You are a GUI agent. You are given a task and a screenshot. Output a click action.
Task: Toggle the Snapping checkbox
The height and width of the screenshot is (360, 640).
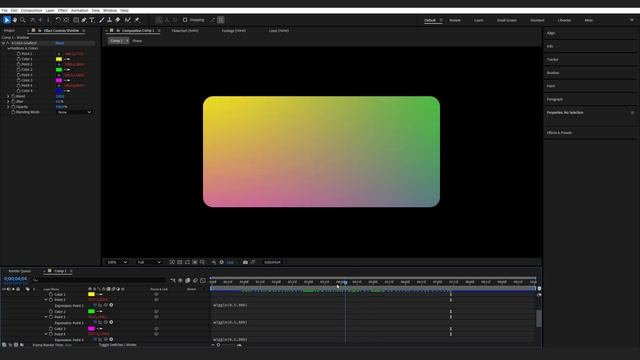tap(185, 20)
